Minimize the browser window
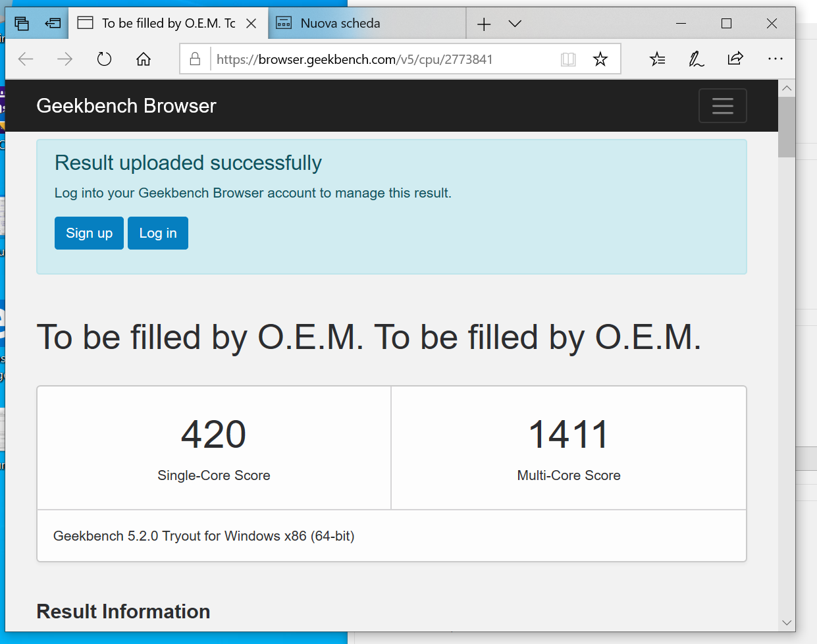 (681, 24)
